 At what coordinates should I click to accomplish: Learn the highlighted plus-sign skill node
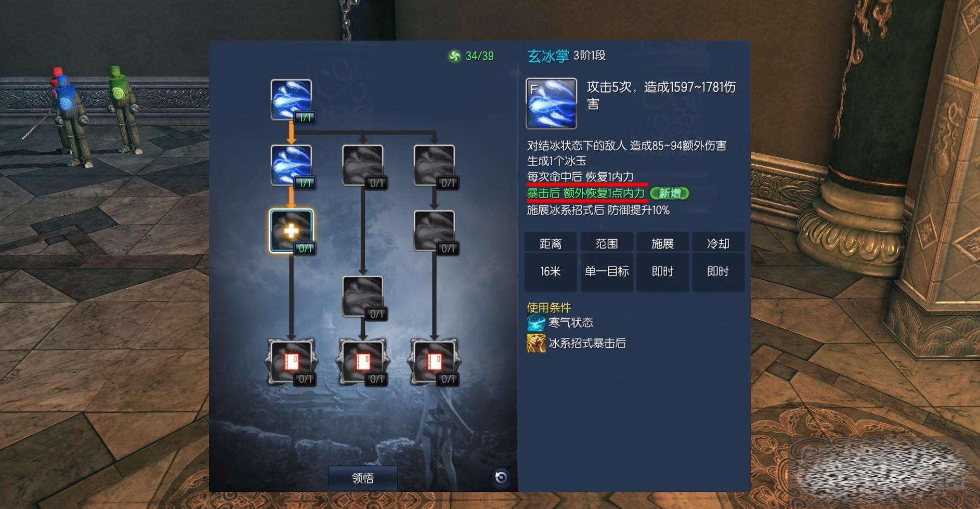(x=291, y=231)
